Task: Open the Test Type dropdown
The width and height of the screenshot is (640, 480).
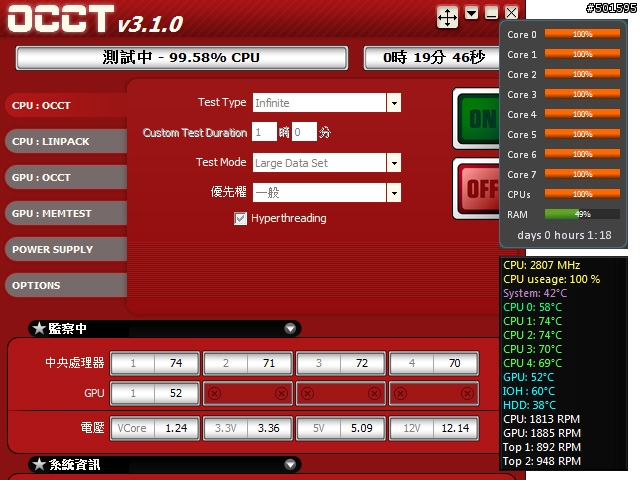Action: tap(394, 103)
